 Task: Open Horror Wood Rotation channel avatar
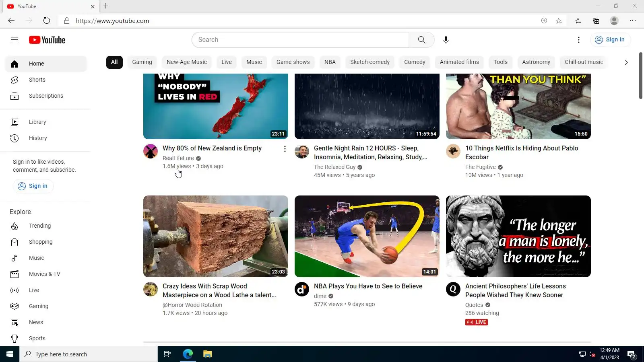pos(151,289)
